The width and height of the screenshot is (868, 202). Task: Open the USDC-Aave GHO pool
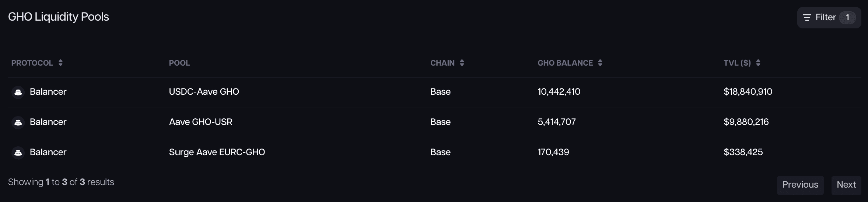[204, 92]
